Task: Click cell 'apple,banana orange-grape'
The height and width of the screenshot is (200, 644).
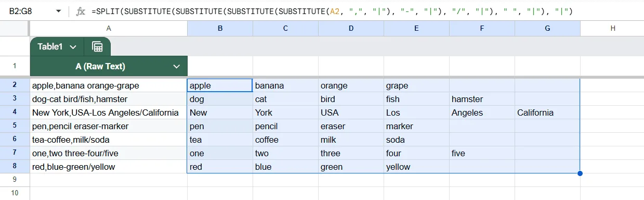Action: tap(109, 85)
